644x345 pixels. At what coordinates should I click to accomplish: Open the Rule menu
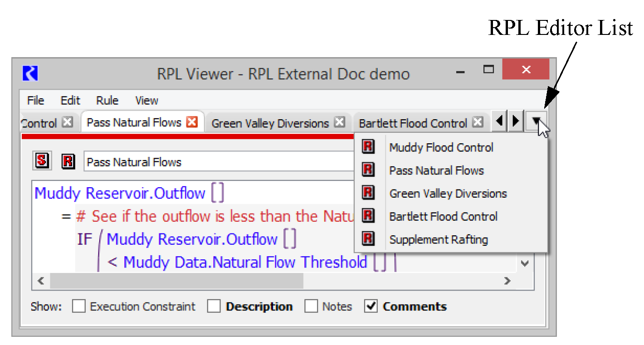click(107, 101)
